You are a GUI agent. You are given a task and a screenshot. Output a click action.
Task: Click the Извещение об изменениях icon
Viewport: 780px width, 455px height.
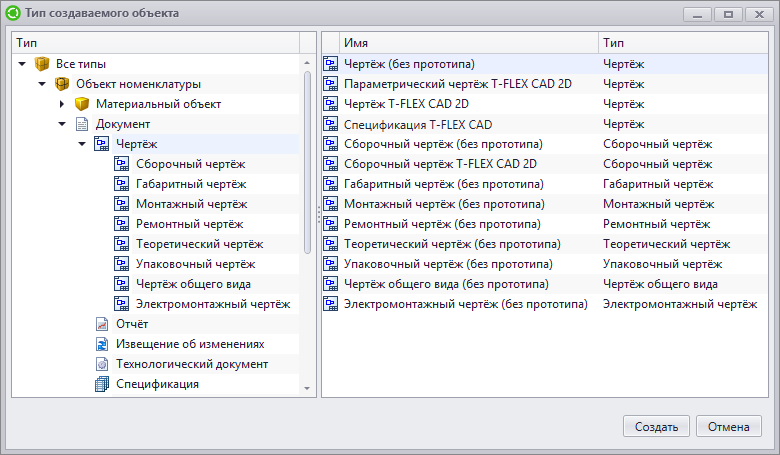click(102, 344)
